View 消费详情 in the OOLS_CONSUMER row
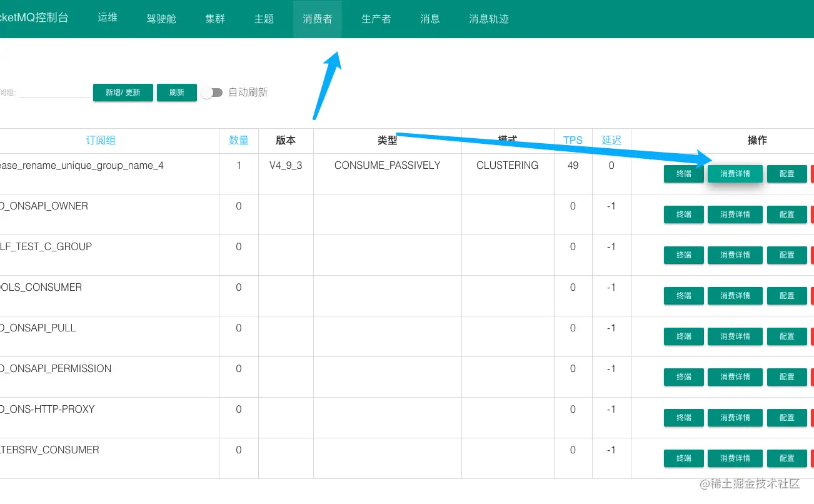This screenshot has width=814, height=504. (x=735, y=296)
